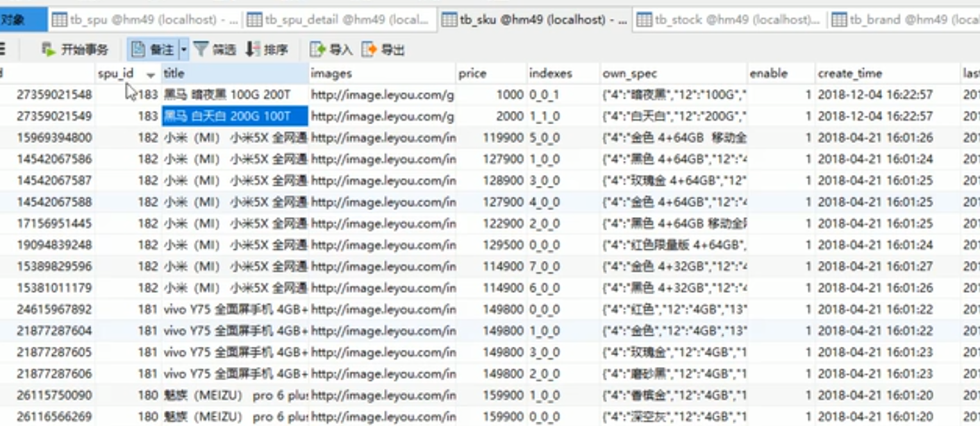980x426 pixels.
Task: Click id cell 26115750090
Action: (x=54, y=395)
